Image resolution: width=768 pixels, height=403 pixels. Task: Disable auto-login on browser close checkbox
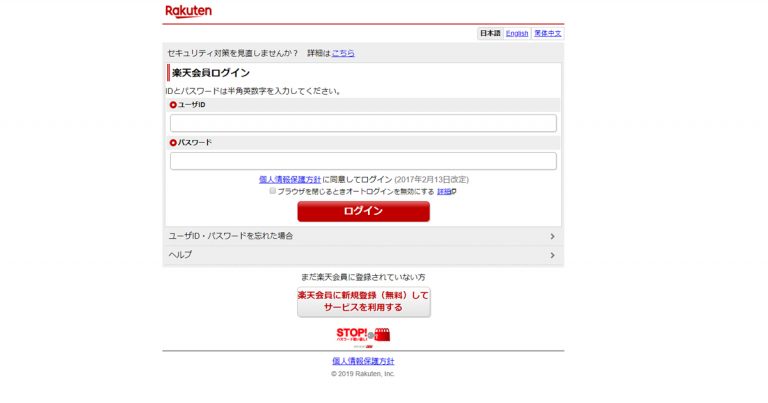coord(272,191)
